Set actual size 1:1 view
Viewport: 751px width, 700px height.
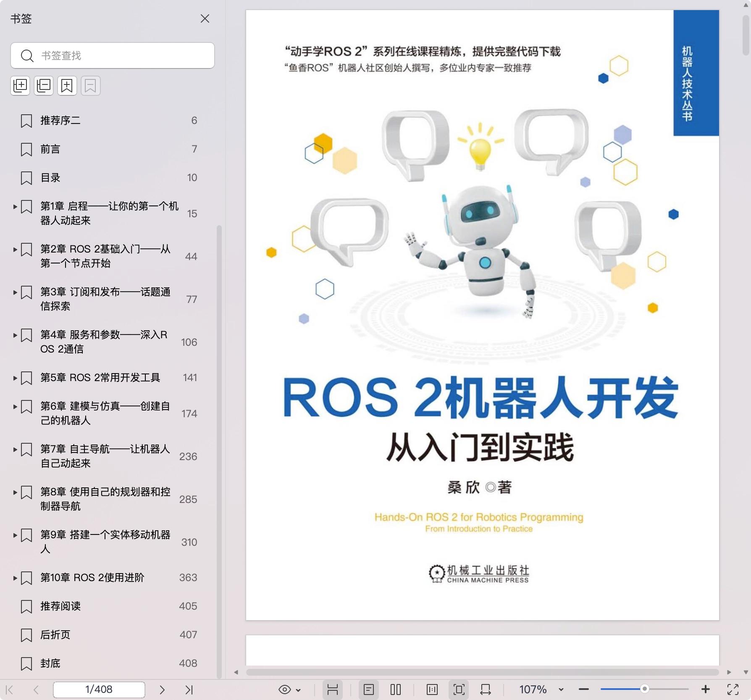pos(432,689)
